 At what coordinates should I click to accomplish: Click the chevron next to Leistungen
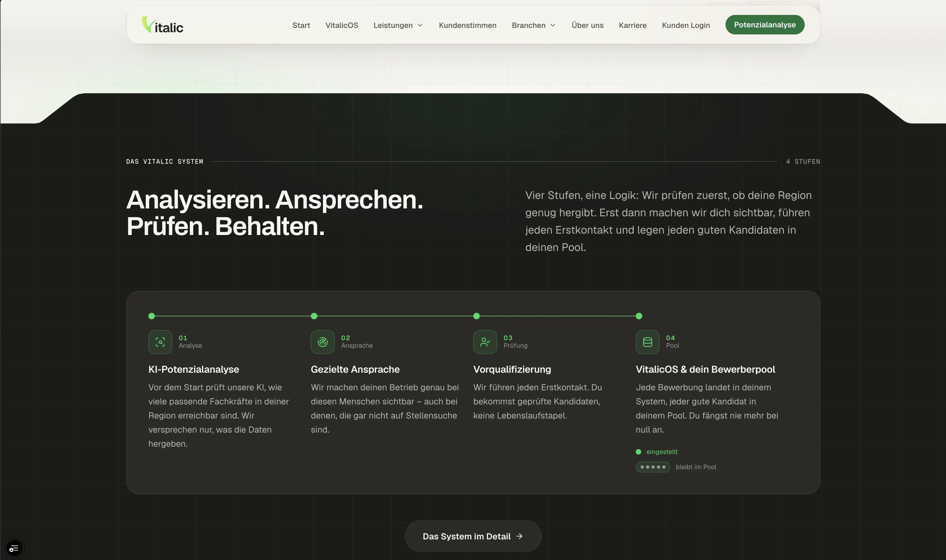tap(420, 25)
